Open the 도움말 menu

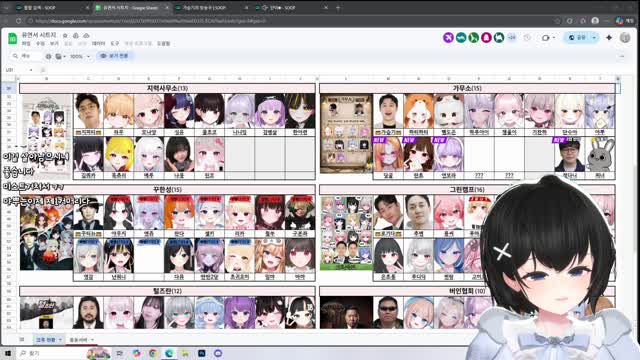pyautogui.click(x=163, y=43)
